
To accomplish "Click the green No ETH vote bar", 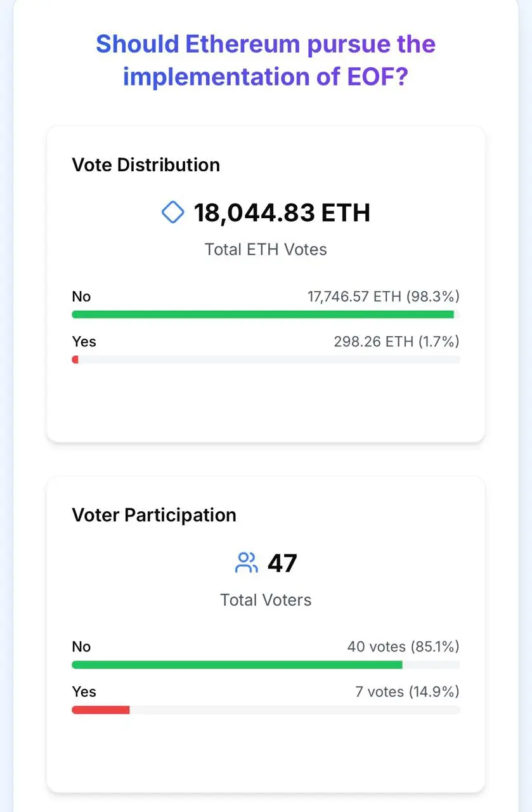I will pyautogui.click(x=263, y=315).
